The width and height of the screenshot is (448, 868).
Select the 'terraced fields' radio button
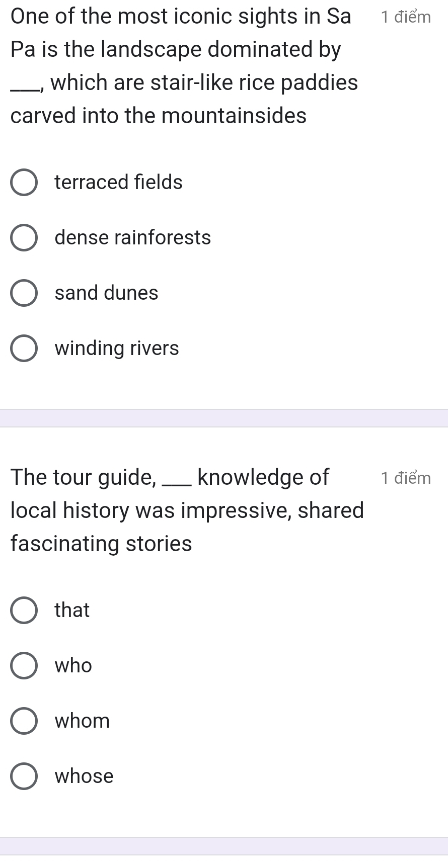pyautogui.click(x=24, y=183)
